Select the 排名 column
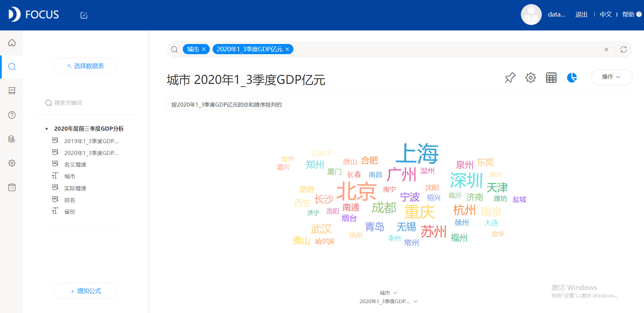 pos(70,200)
